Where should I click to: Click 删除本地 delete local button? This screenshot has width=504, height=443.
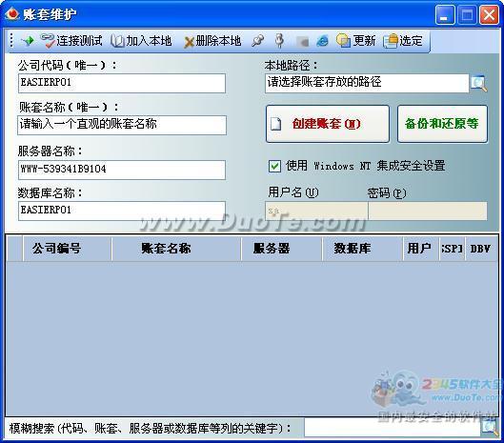click(212, 41)
